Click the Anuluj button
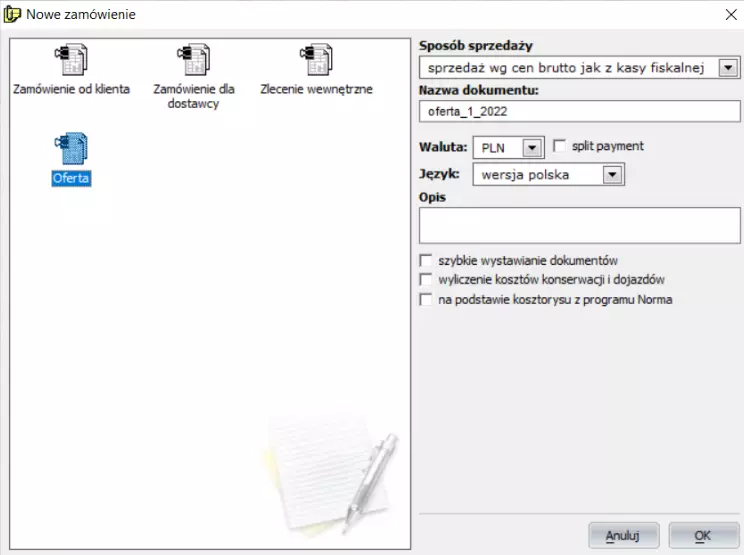 (623, 536)
